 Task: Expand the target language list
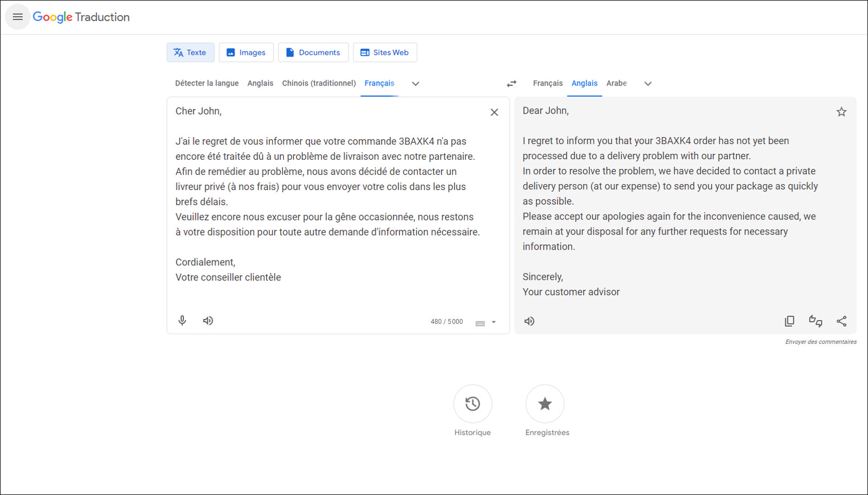(x=648, y=83)
